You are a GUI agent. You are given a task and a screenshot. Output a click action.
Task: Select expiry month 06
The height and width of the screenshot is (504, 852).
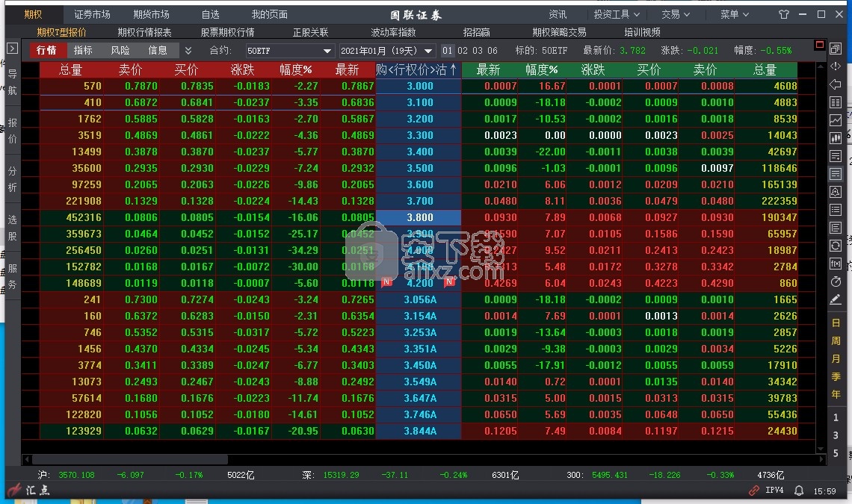(493, 51)
